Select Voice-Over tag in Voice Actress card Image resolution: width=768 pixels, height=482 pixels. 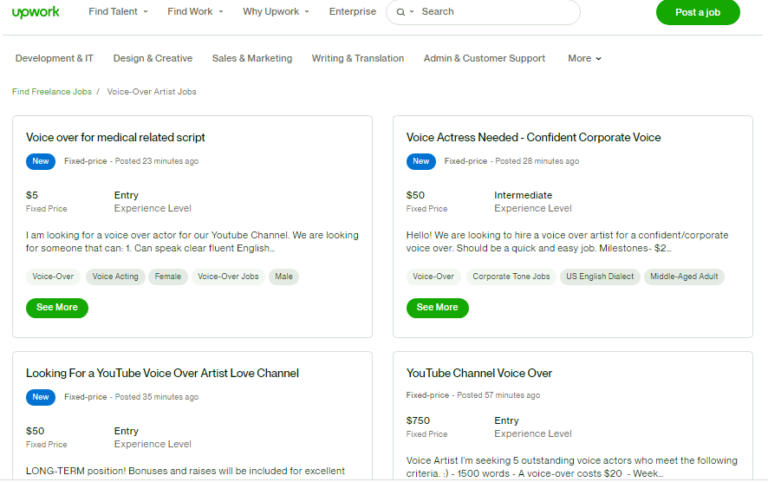click(x=433, y=277)
